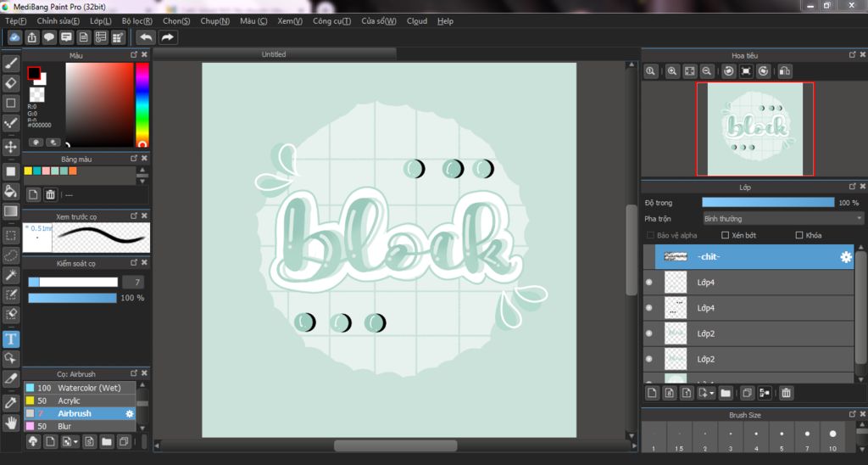Select the Bucket fill tool
868x465 pixels.
(x=10, y=191)
